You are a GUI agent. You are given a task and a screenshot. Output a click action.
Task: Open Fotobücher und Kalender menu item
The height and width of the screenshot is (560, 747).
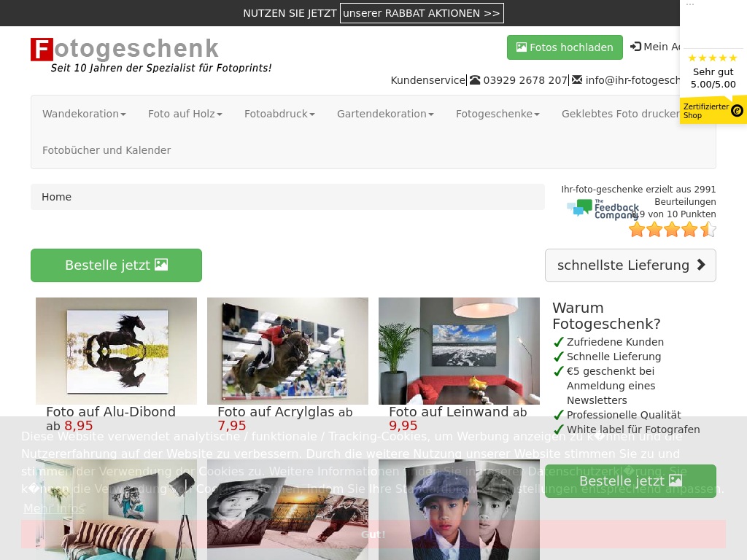click(x=107, y=150)
